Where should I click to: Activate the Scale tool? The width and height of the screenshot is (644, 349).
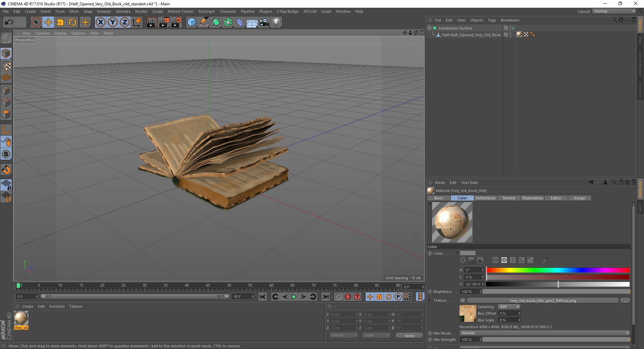click(60, 22)
